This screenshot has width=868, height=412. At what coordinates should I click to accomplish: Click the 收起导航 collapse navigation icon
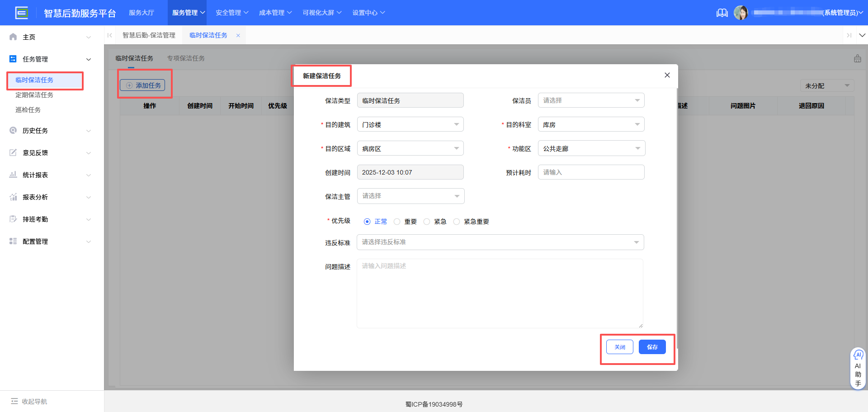point(15,401)
